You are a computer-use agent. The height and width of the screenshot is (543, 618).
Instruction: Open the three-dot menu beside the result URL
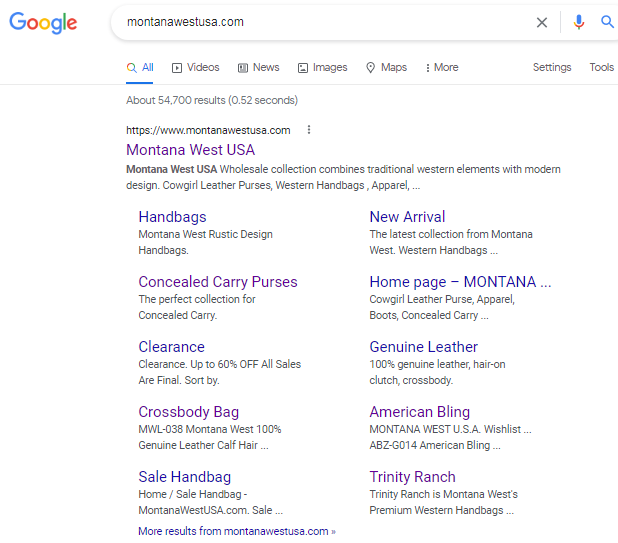[309, 130]
